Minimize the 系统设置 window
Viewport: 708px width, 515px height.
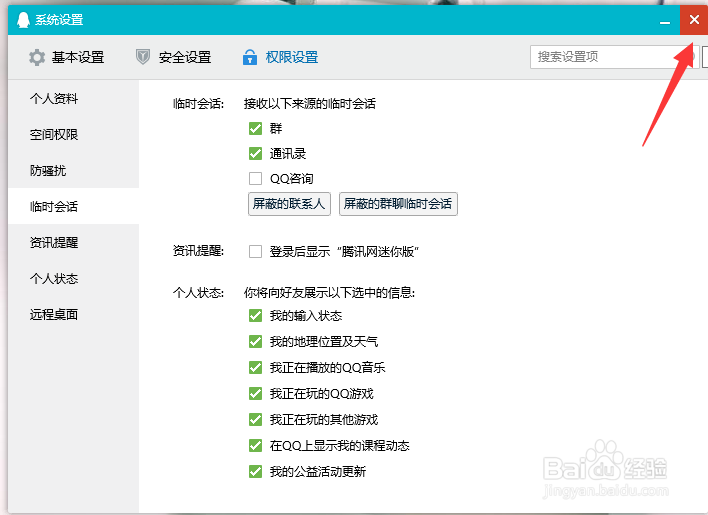pyautogui.click(x=665, y=20)
